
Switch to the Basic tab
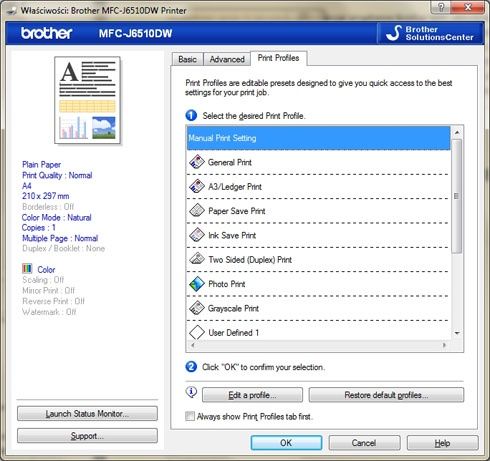(x=187, y=59)
